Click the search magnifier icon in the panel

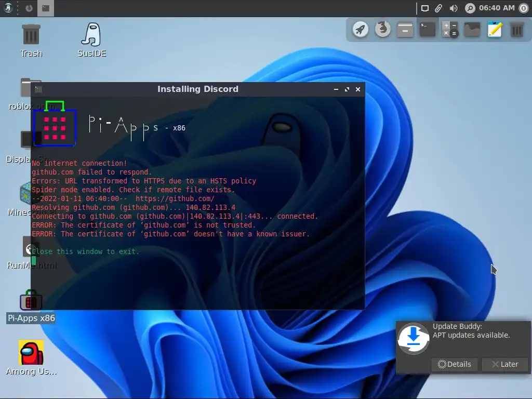click(470, 8)
